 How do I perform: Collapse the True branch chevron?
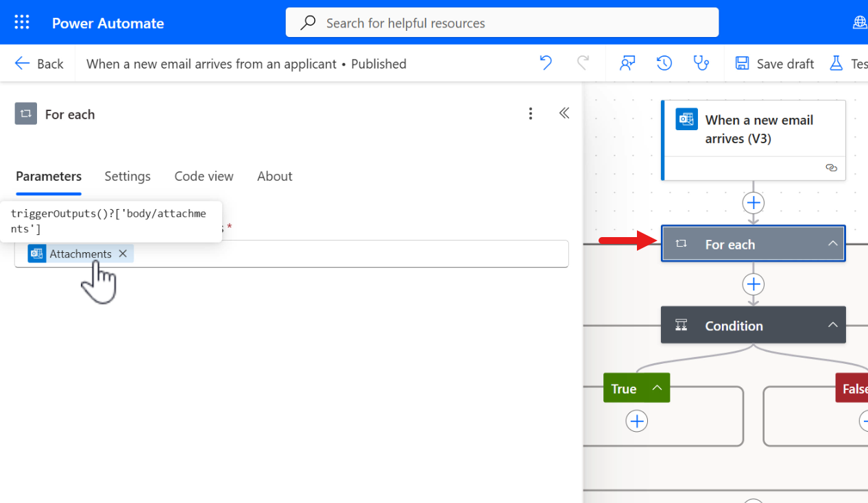point(657,389)
